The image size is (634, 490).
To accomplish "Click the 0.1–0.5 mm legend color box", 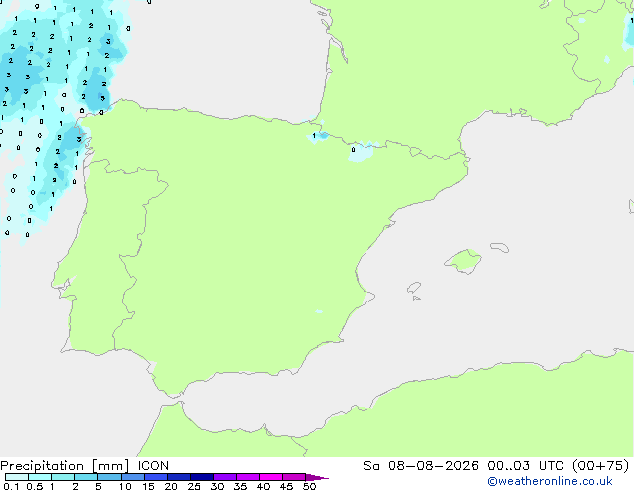I will [x=17, y=477].
